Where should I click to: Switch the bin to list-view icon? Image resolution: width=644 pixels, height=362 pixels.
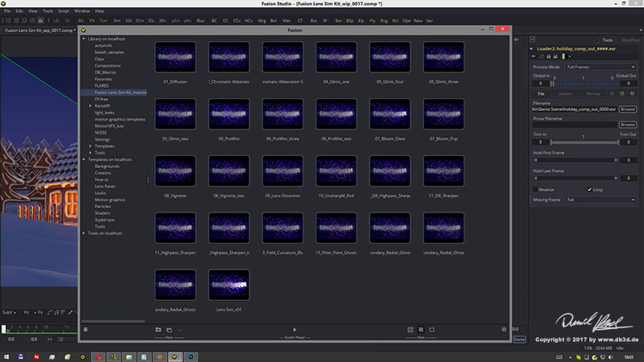point(410,330)
